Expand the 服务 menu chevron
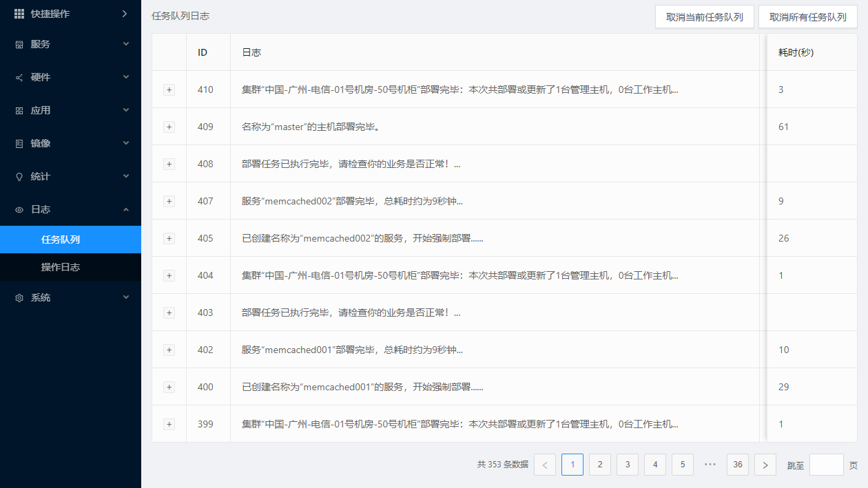The width and height of the screenshot is (868, 488). pyautogui.click(x=125, y=44)
